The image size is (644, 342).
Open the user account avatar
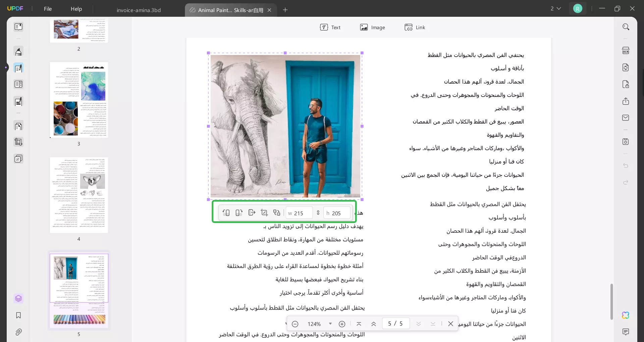[578, 9]
